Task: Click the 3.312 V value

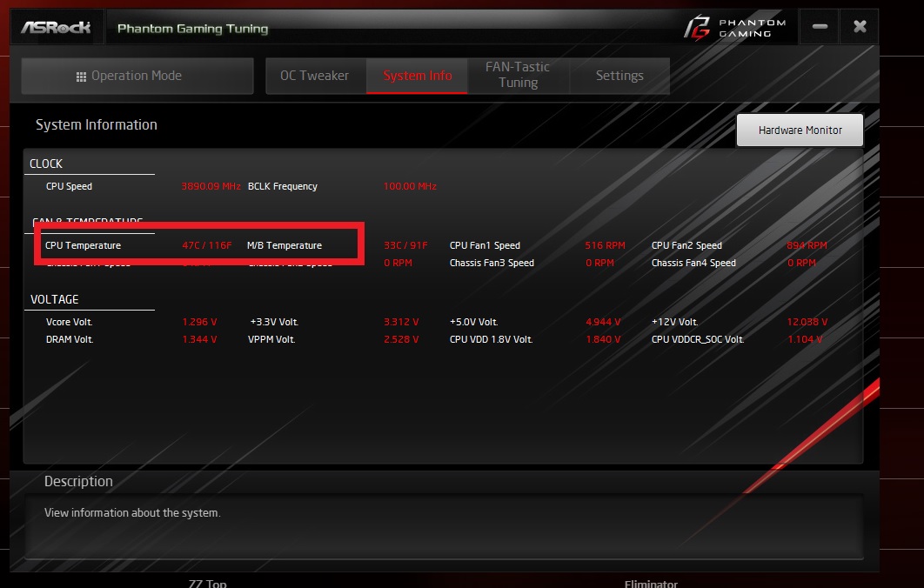Action: [401, 322]
